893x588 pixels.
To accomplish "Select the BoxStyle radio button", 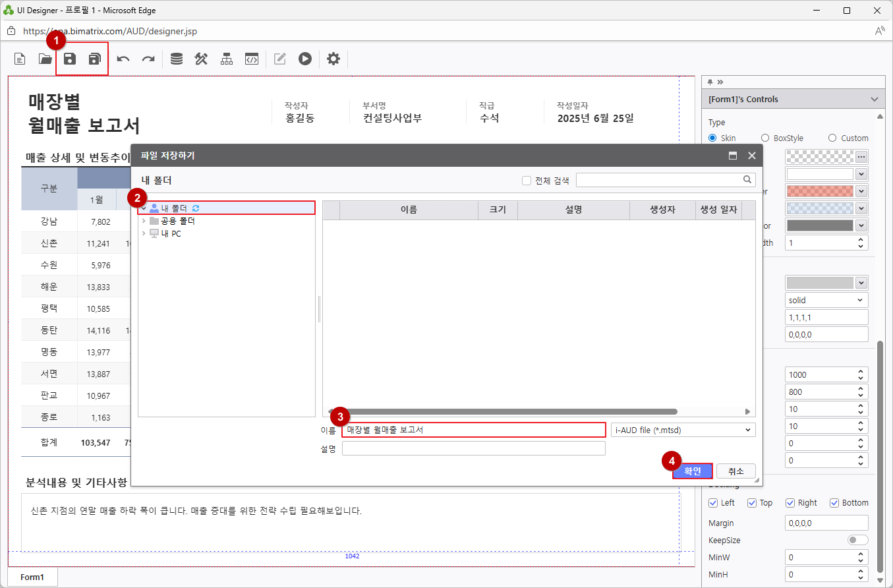I will click(765, 138).
